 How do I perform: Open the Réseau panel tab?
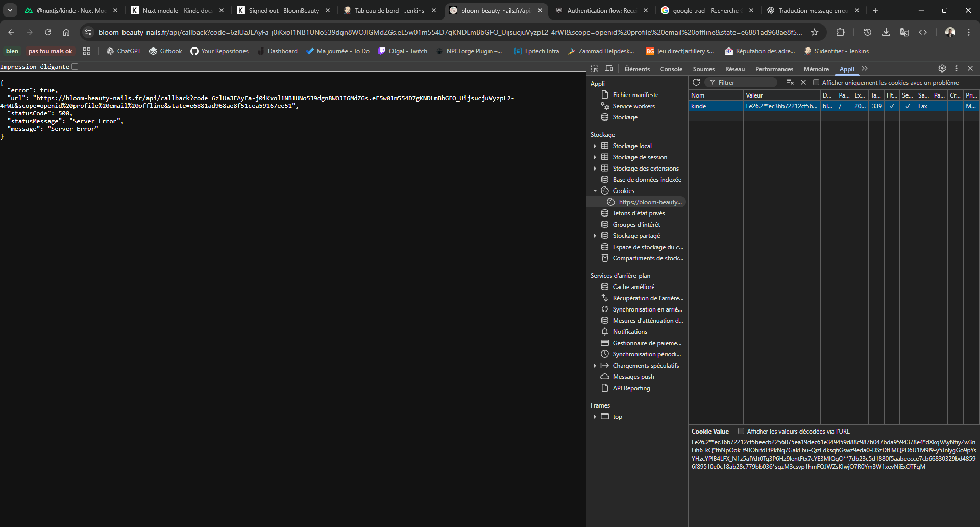[734, 69]
